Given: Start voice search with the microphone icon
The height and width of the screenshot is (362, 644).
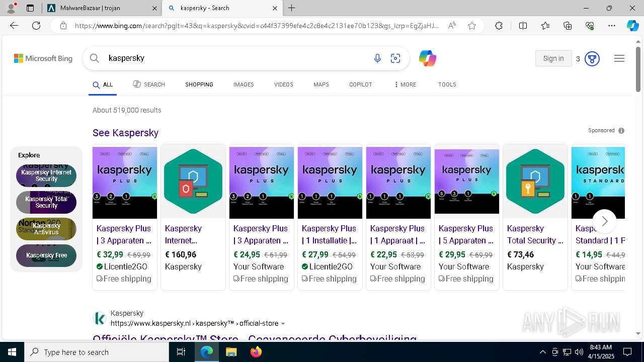Looking at the screenshot, I should click(x=377, y=58).
